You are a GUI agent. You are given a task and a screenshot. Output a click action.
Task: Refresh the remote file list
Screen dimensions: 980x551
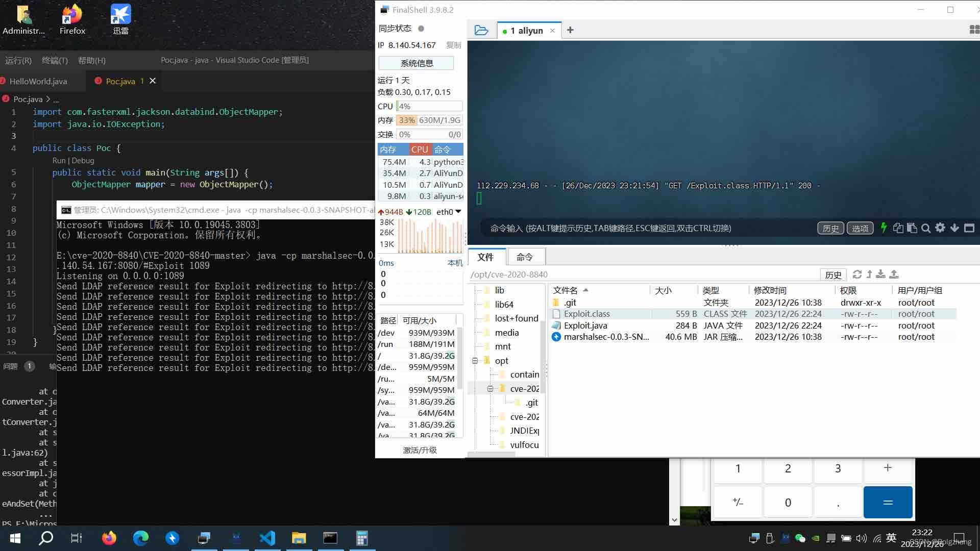pyautogui.click(x=857, y=274)
